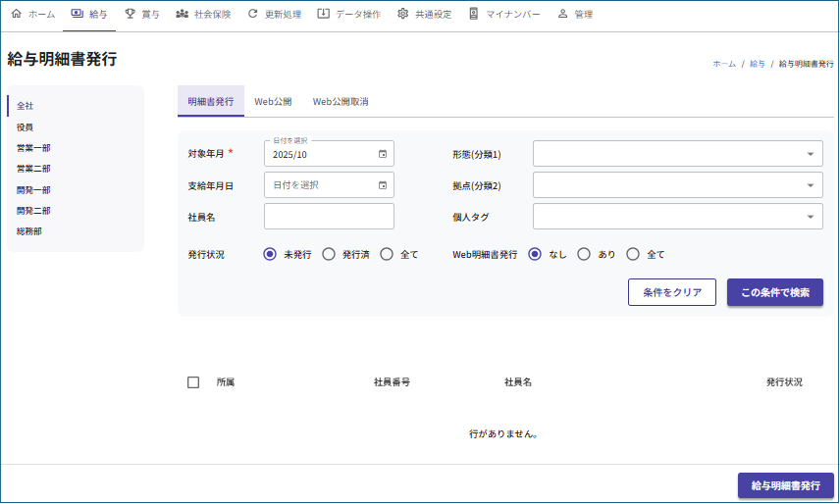Select 営業一部 in the department list

point(33,148)
